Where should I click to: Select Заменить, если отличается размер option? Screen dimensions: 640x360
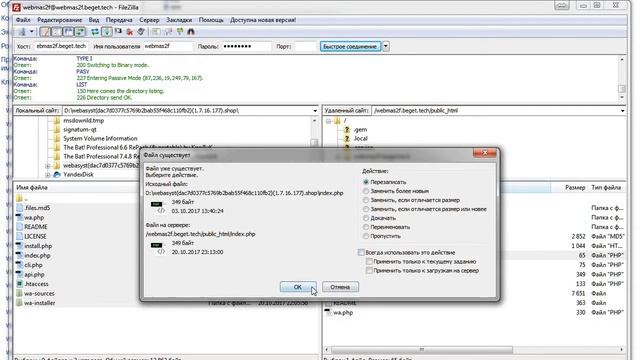[366, 200]
